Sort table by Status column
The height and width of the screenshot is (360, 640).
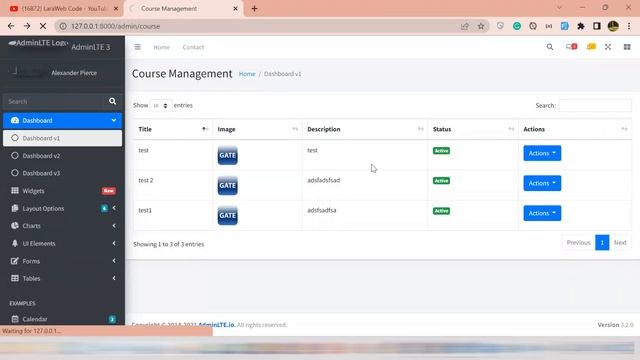tap(473, 129)
